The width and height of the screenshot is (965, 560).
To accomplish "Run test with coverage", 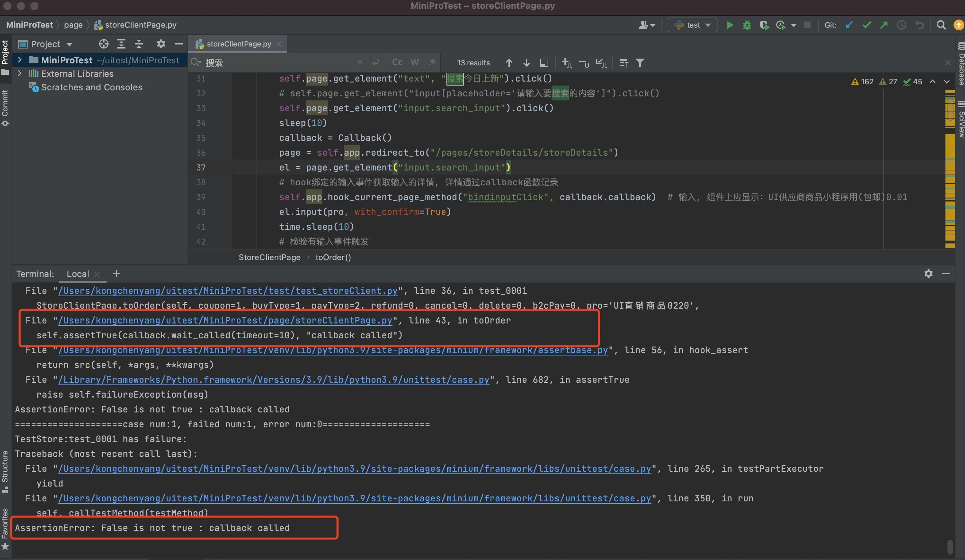I will coord(764,25).
